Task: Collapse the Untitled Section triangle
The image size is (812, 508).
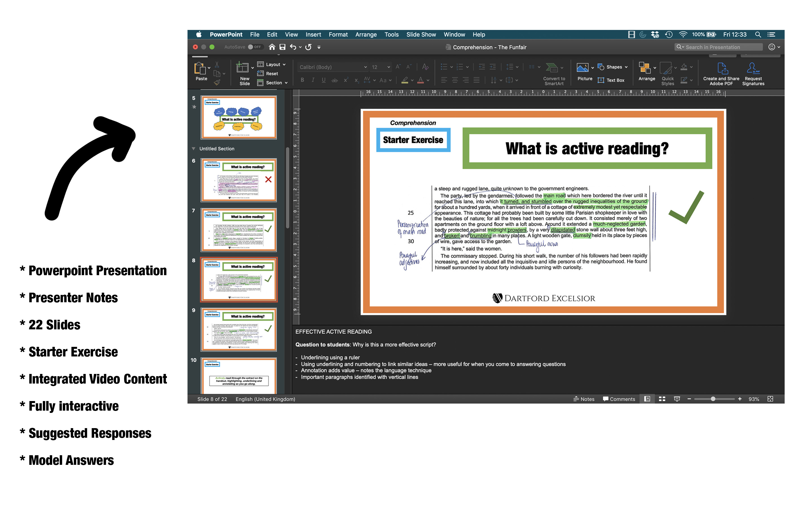Action: pyautogui.click(x=194, y=148)
